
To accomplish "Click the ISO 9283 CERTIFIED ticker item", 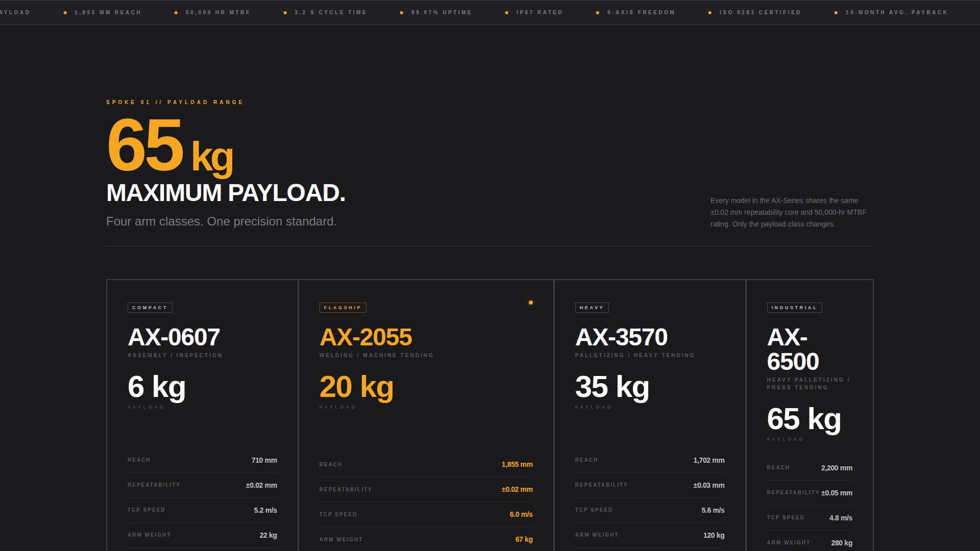I will coord(759,12).
